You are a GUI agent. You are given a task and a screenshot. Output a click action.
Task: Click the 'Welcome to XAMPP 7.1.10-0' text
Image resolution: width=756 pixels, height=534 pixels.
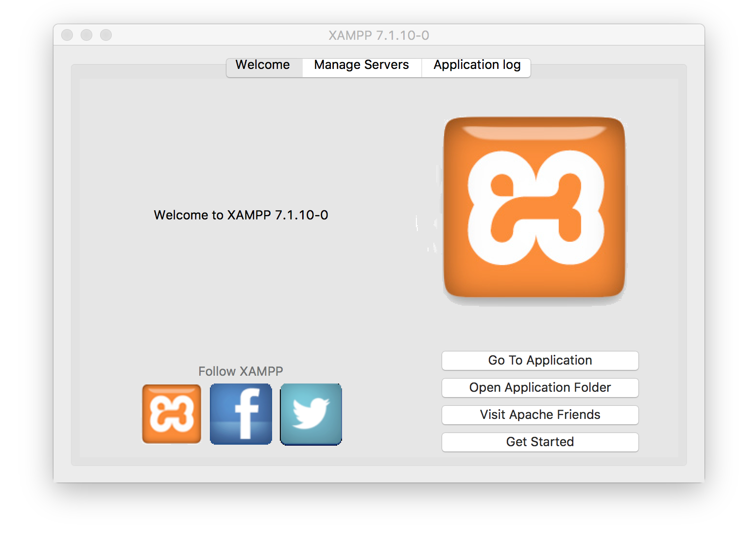[241, 215]
